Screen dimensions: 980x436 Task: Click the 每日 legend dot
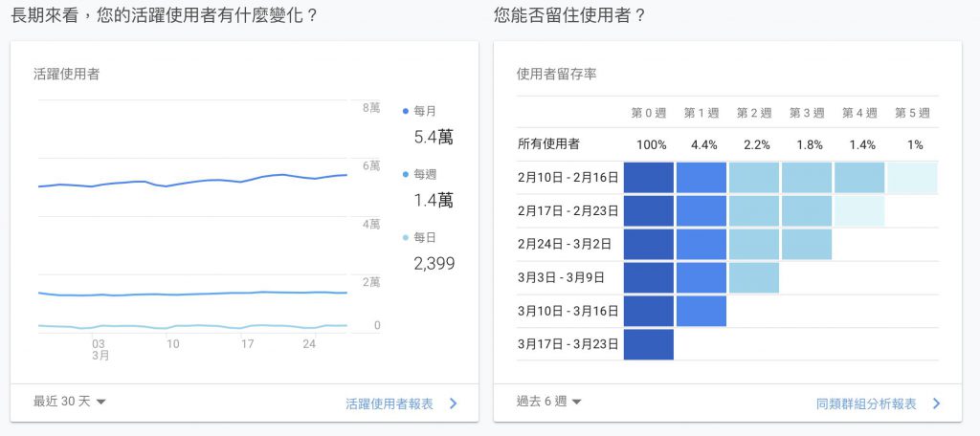[x=406, y=237]
